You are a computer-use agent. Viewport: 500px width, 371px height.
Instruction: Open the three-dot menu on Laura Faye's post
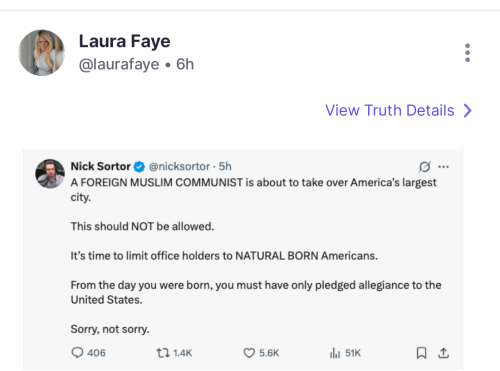pos(467,53)
